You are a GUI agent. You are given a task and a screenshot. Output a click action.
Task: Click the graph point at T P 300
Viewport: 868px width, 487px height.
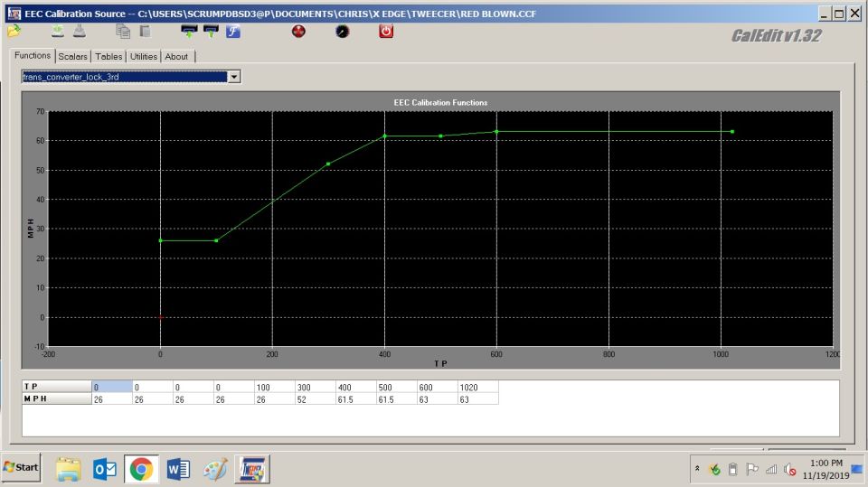click(328, 164)
